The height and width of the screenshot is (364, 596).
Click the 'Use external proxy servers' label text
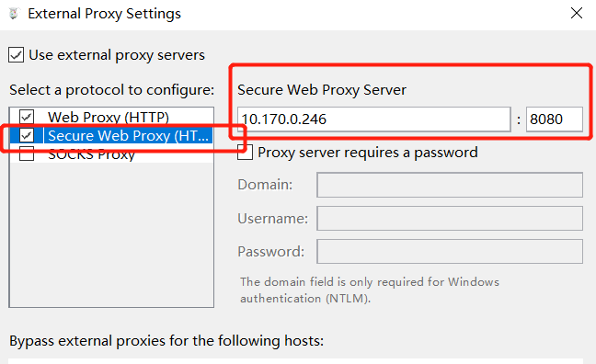click(x=117, y=55)
